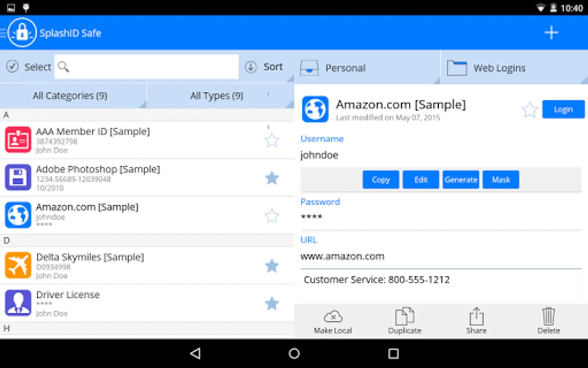
Task: Click the Generate button for username
Action: point(461,180)
